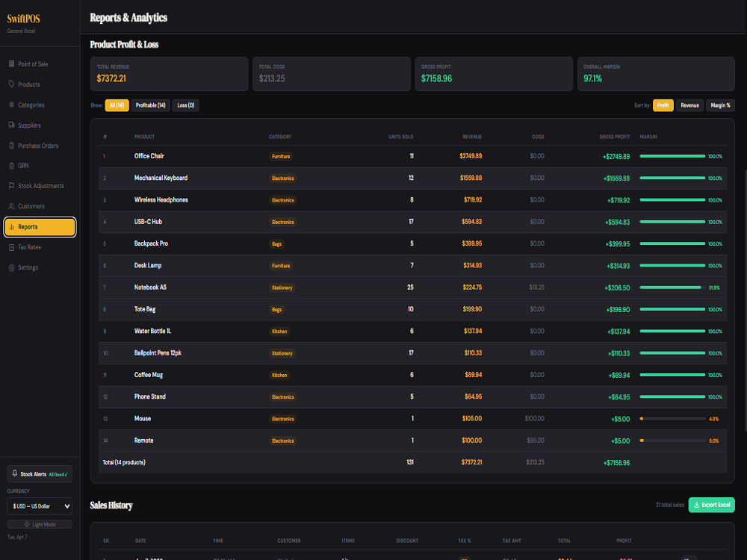Click the Reports bar chart icon
Viewport: 747px width, 560px height.
[x=11, y=227]
